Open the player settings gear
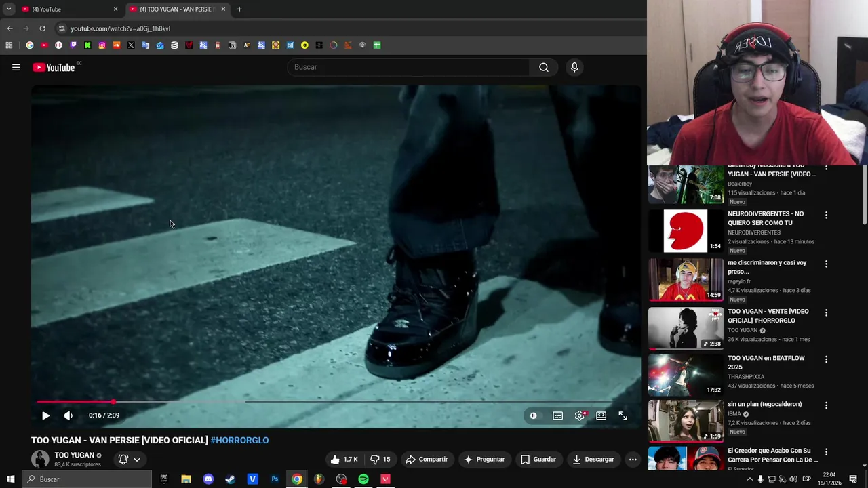Screen dimensions: 868x488 point(580,415)
